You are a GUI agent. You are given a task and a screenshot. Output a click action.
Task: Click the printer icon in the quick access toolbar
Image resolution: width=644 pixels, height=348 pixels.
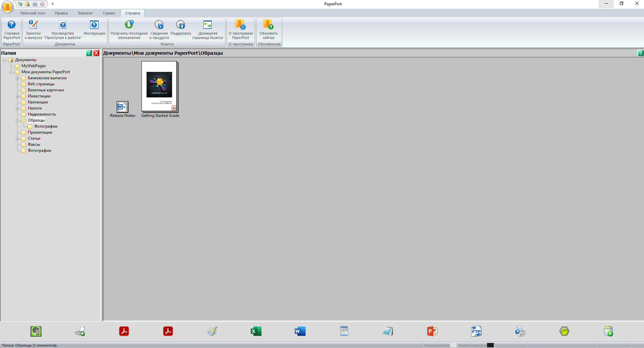coord(35,4)
